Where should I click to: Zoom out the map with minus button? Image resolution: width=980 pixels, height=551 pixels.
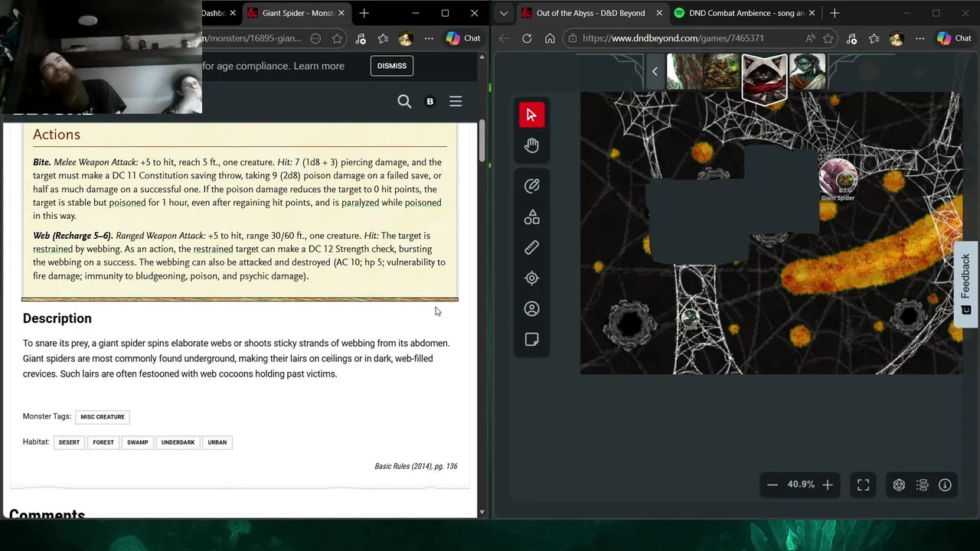tap(773, 484)
